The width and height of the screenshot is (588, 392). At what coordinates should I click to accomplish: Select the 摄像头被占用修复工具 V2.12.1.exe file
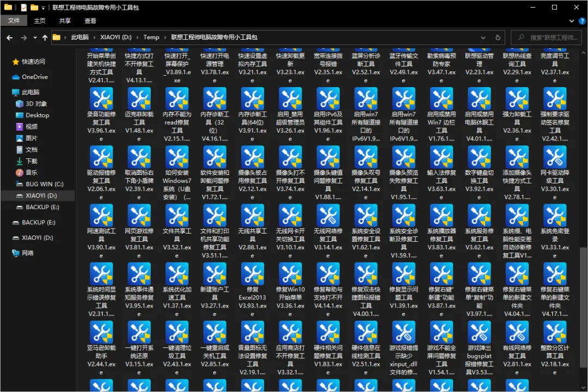coord(253,173)
